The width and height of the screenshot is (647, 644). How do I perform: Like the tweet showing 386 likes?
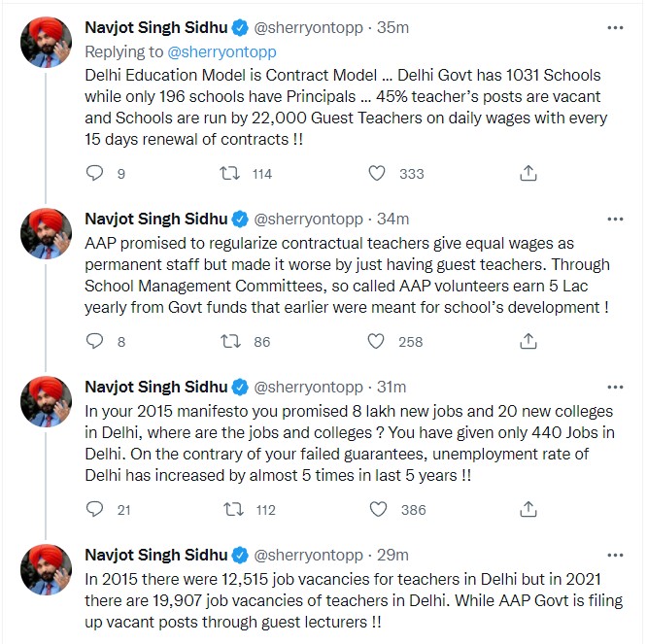click(378, 510)
